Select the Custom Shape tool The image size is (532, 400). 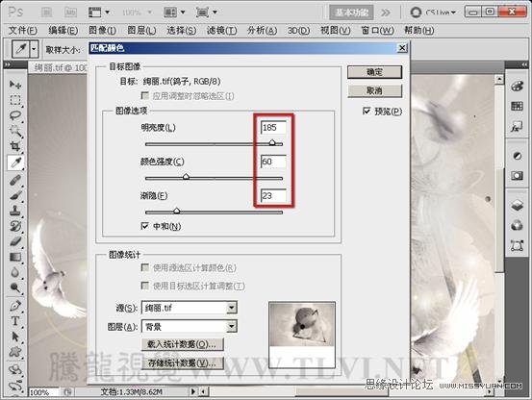pos(15,352)
